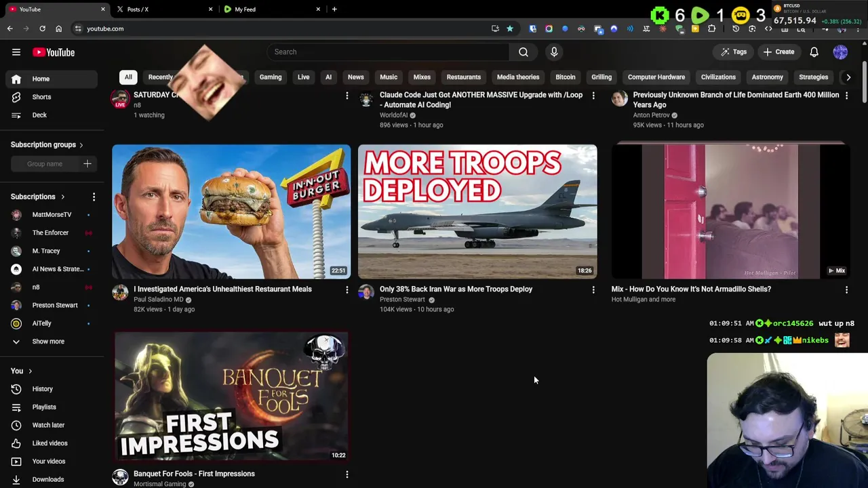Viewport: 868px width, 488px height.
Task: Open AI News & Strategy subscription
Action: (x=51, y=269)
